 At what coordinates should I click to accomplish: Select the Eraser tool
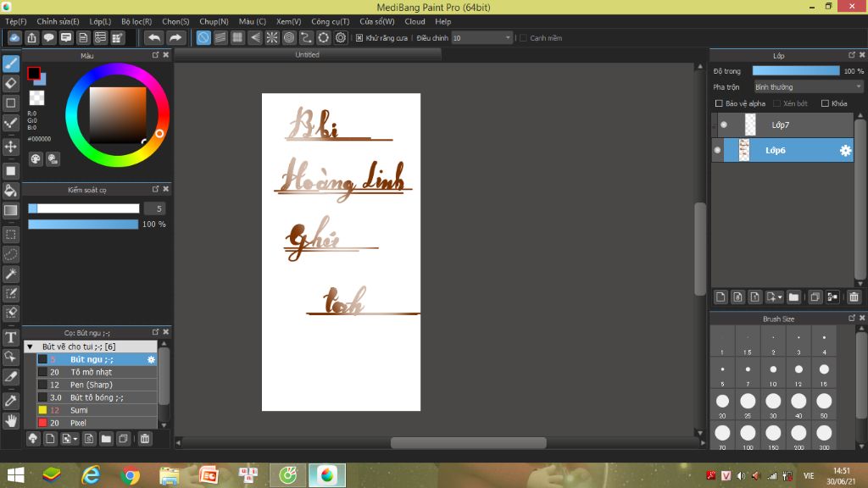(x=11, y=84)
